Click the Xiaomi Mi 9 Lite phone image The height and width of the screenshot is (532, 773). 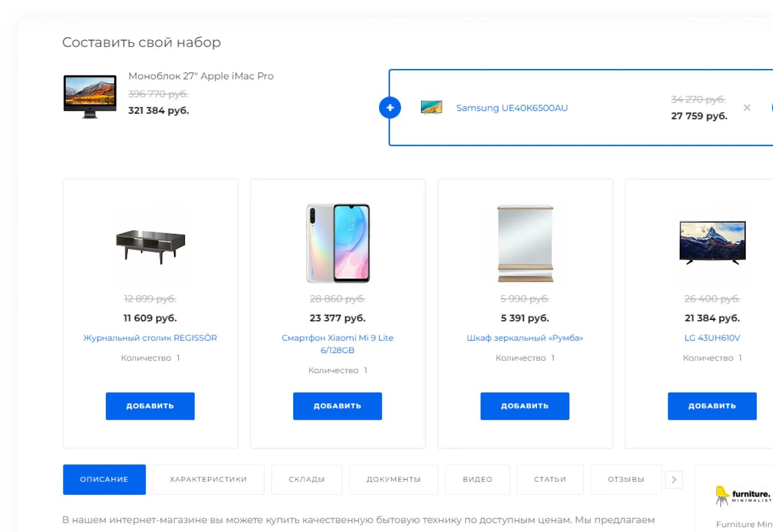(x=338, y=243)
